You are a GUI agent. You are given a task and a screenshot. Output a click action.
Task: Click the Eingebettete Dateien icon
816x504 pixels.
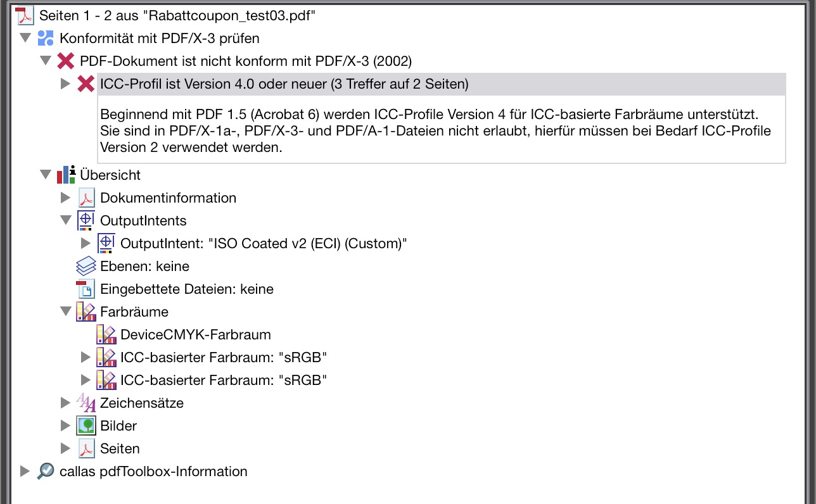[x=86, y=289]
